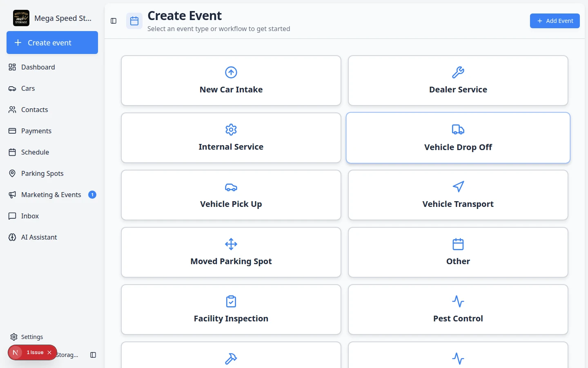Click the calendar icon on Other card

[458, 244]
